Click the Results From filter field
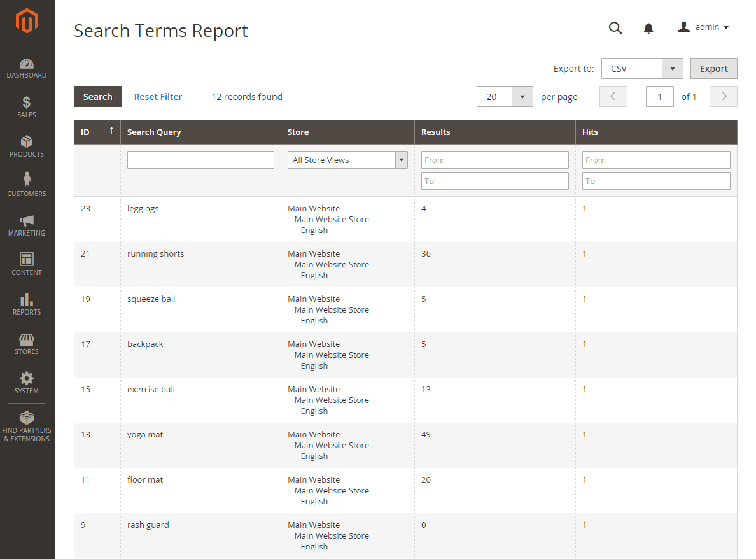The image size is (756, 559). coord(494,160)
